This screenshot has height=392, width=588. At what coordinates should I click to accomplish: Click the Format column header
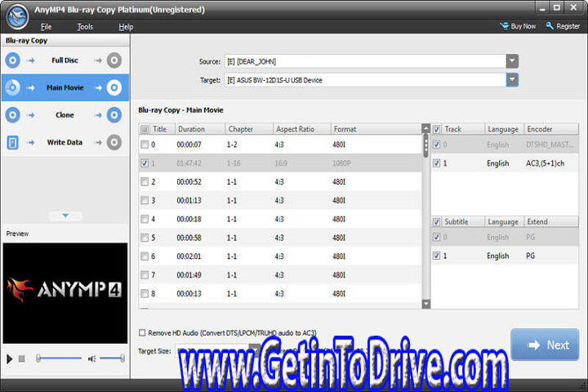click(x=376, y=129)
